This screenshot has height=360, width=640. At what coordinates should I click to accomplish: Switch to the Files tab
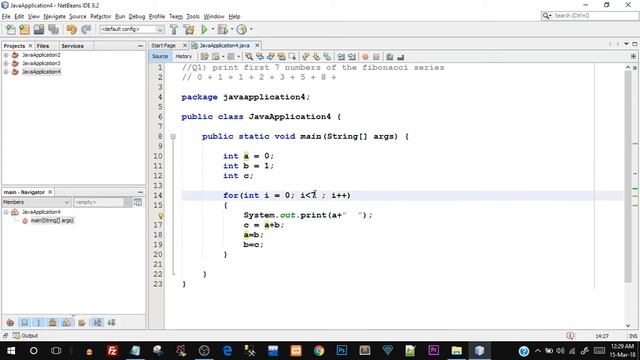pyautogui.click(x=42, y=46)
